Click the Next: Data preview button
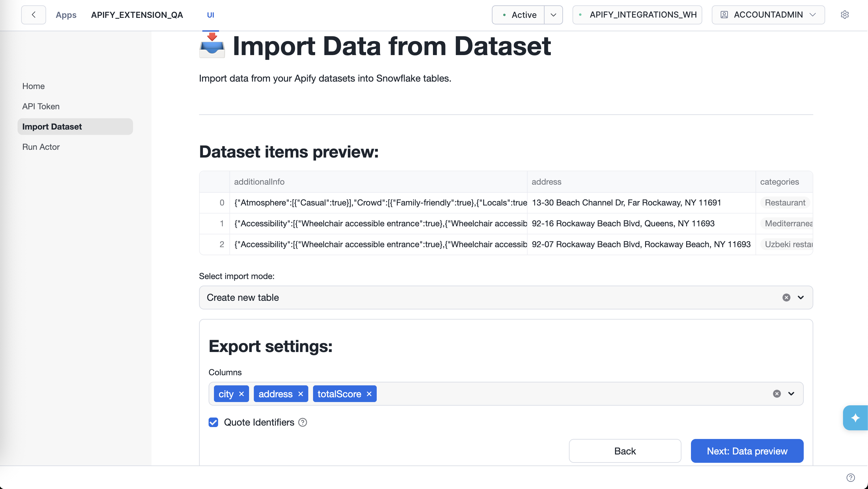 pos(747,451)
